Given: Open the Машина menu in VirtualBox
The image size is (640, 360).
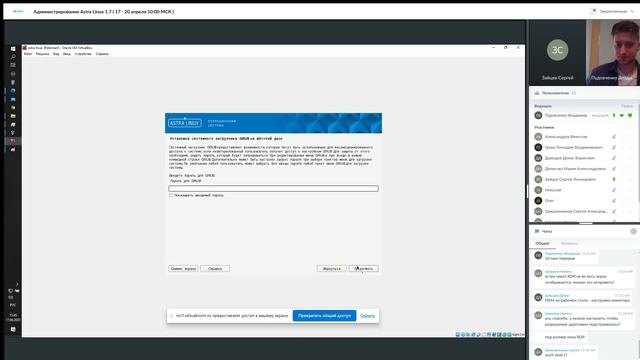Looking at the screenshot, I should [42, 54].
